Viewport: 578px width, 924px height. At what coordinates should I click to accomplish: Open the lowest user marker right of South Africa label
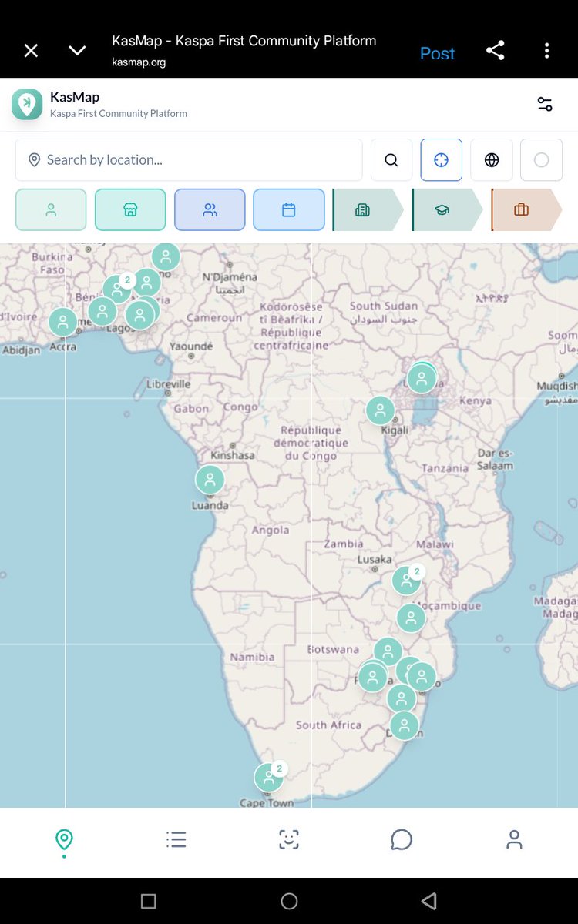(404, 725)
